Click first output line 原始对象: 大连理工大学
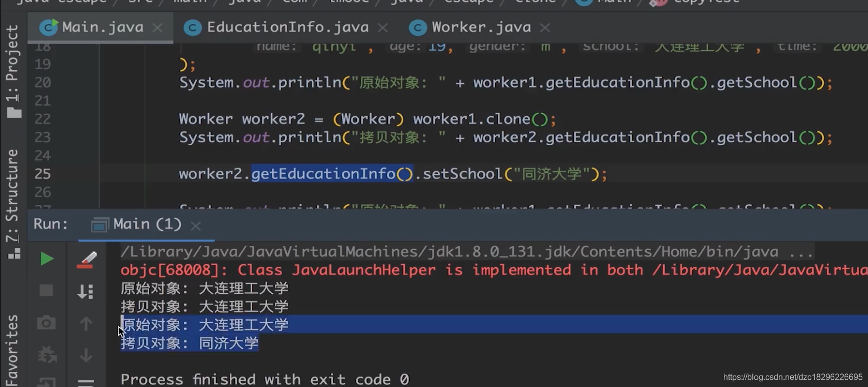Image resolution: width=868 pixels, height=387 pixels. pyautogui.click(x=204, y=288)
